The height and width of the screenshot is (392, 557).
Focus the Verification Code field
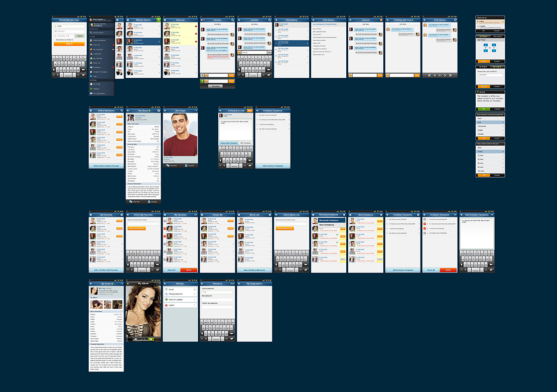(x=64, y=36)
